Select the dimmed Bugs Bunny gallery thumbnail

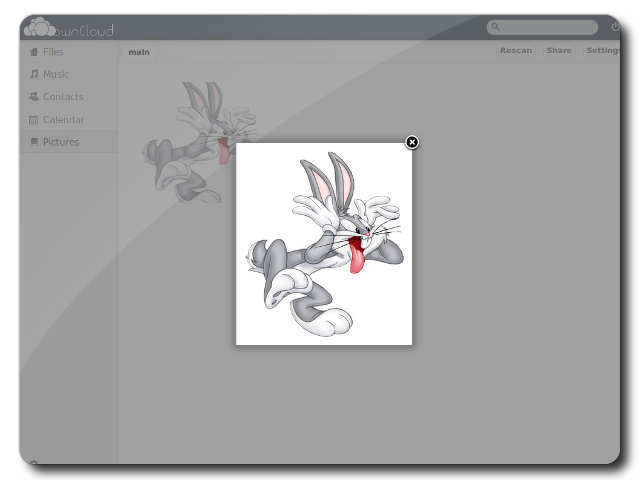click(x=200, y=140)
